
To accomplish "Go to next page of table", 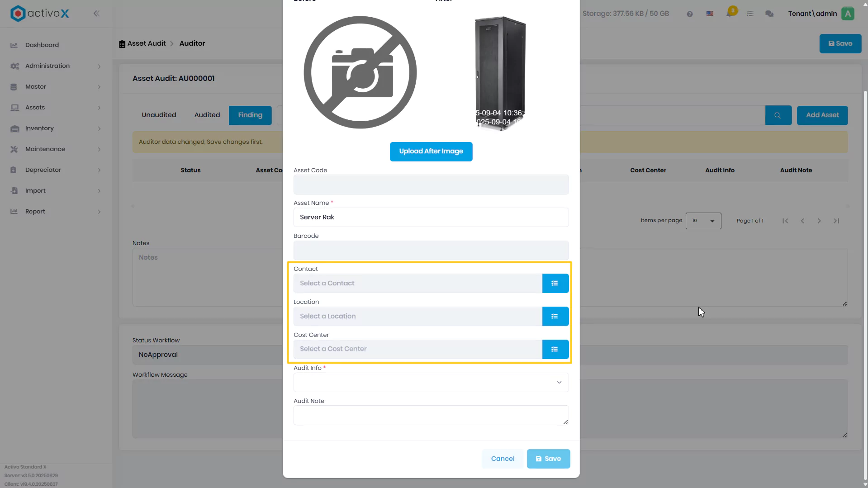I will [x=819, y=221].
